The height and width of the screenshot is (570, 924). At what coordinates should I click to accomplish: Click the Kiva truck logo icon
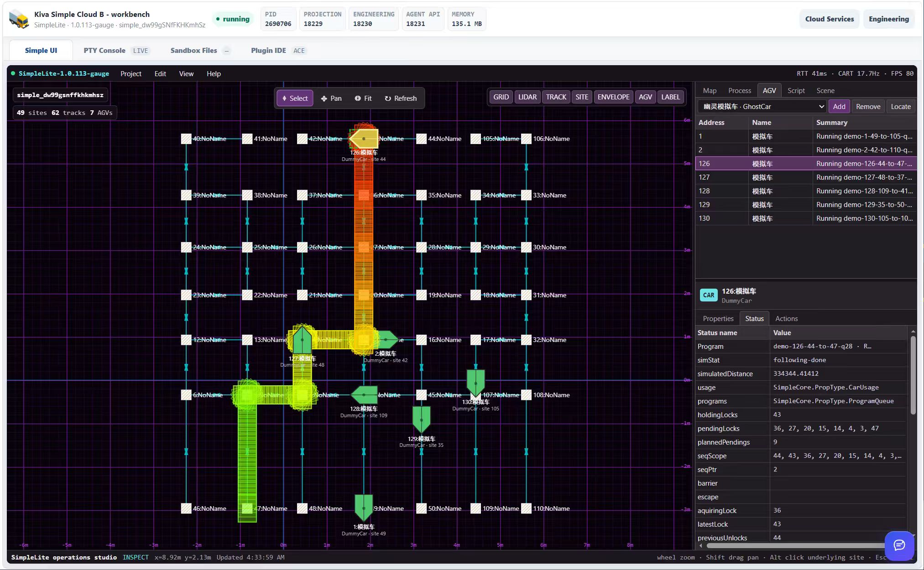(x=19, y=19)
